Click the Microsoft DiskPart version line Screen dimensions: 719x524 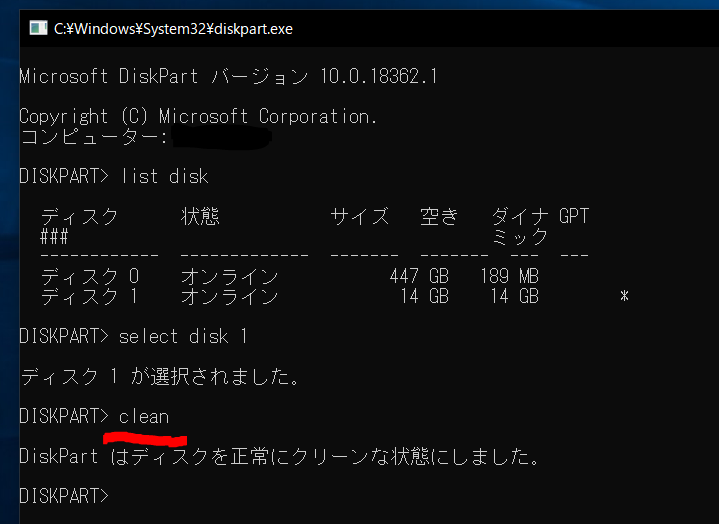point(228,76)
